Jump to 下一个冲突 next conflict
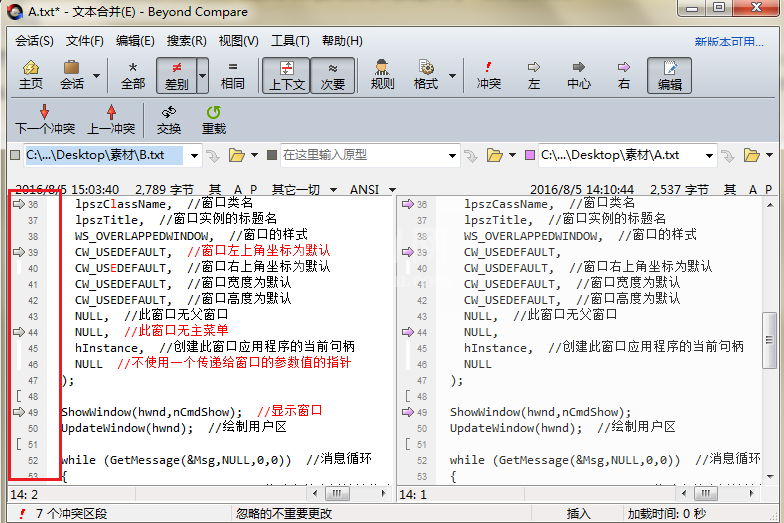 pos(45,120)
